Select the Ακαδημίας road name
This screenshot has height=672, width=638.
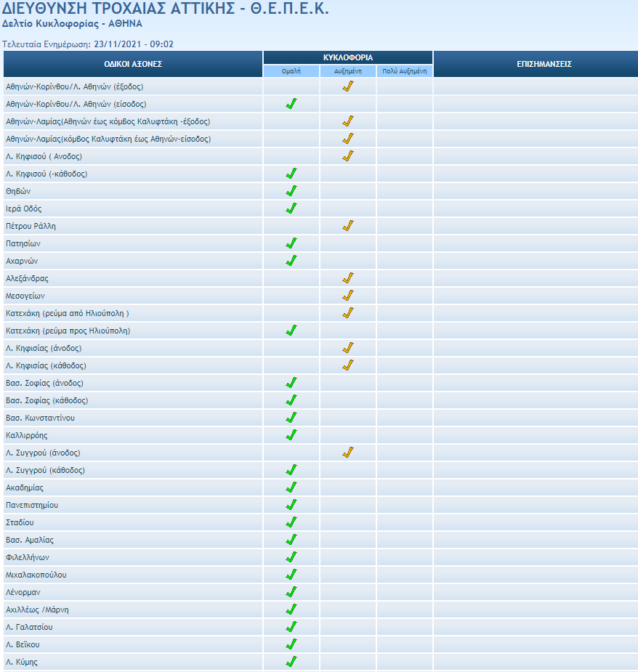tap(25, 487)
